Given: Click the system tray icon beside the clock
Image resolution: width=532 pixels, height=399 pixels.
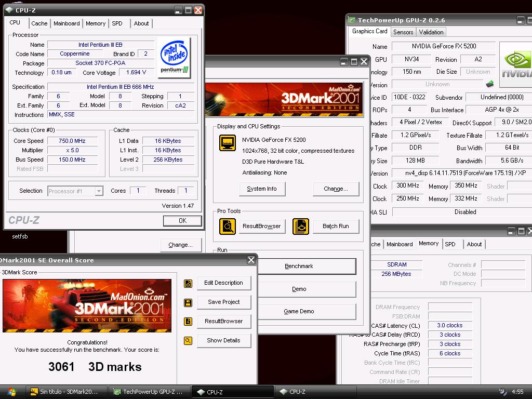Looking at the screenshot, I should pyautogui.click(x=502, y=392).
